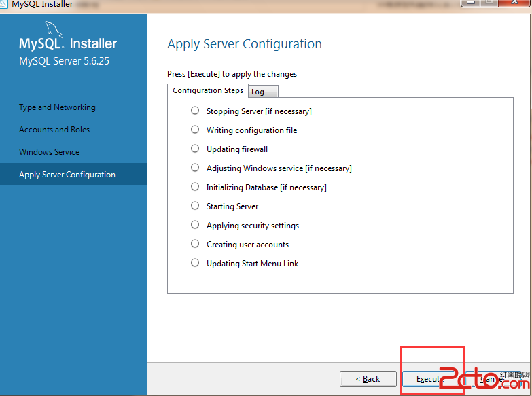Select the Stopping Server step radio
Screen dimensions: 532x396
[195, 111]
